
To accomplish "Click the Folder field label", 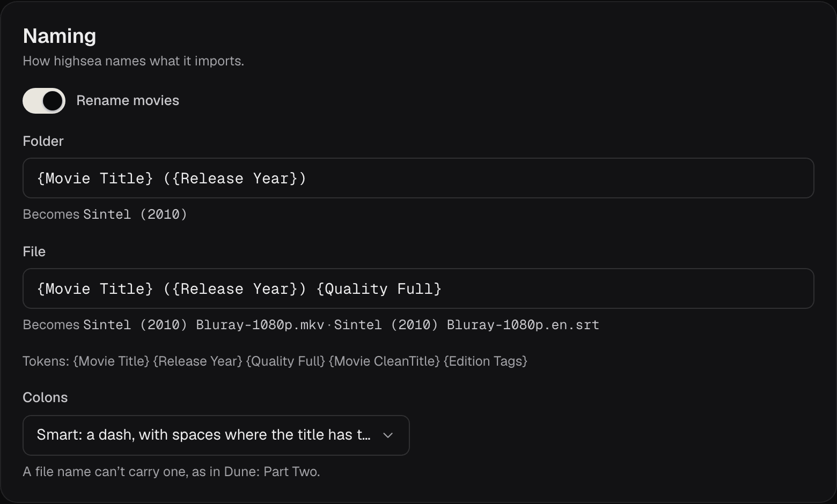I will click(43, 141).
